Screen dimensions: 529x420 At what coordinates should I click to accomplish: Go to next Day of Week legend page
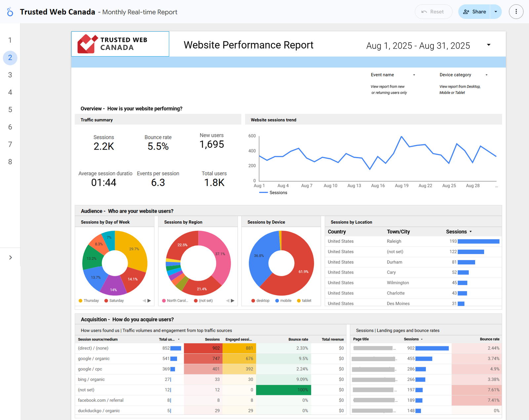click(x=149, y=301)
